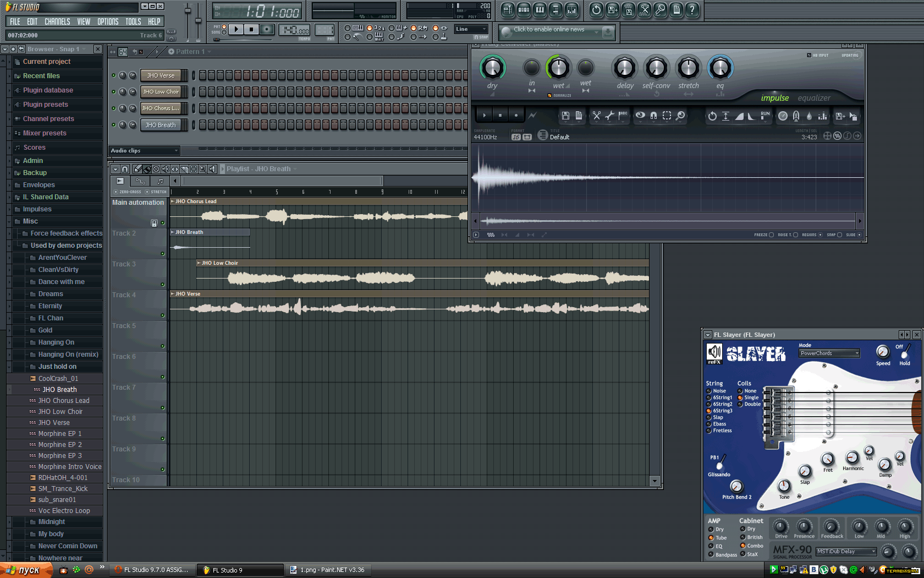Open the CHANNELS menu
This screenshot has width=924, height=578.
coord(57,22)
